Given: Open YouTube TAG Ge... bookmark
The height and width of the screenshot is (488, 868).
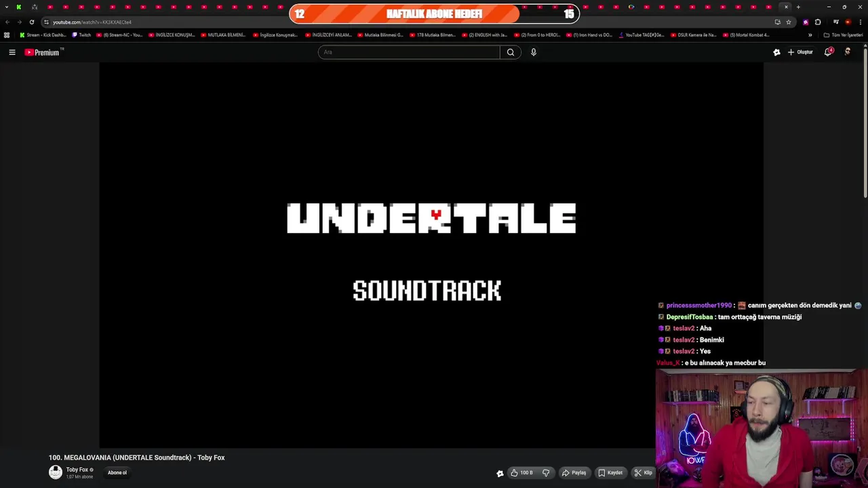Looking at the screenshot, I should [x=642, y=35].
